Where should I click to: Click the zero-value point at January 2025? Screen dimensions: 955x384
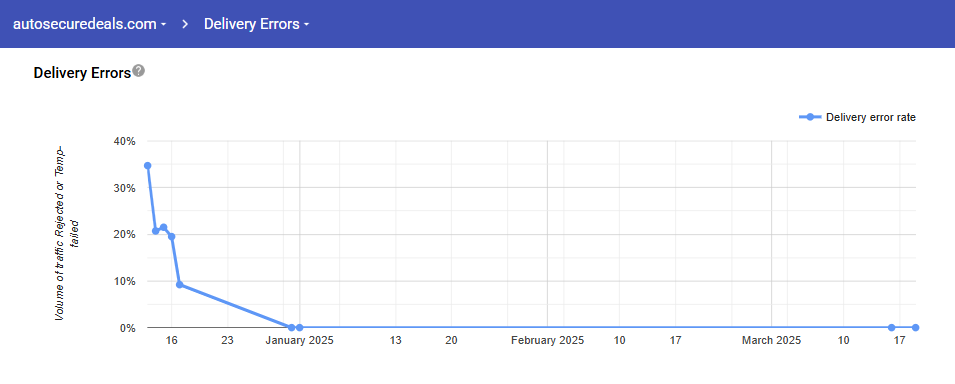pyautogui.click(x=299, y=328)
